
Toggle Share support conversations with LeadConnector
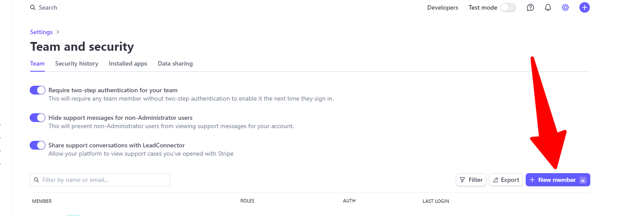(38, 145)
